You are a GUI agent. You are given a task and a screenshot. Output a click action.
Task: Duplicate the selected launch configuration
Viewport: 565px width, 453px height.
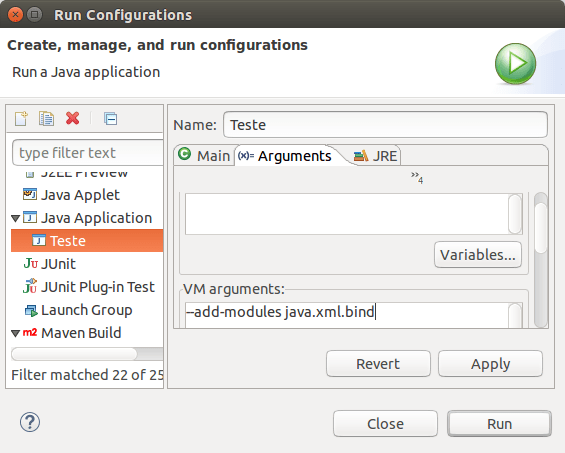tap(46, 119)
